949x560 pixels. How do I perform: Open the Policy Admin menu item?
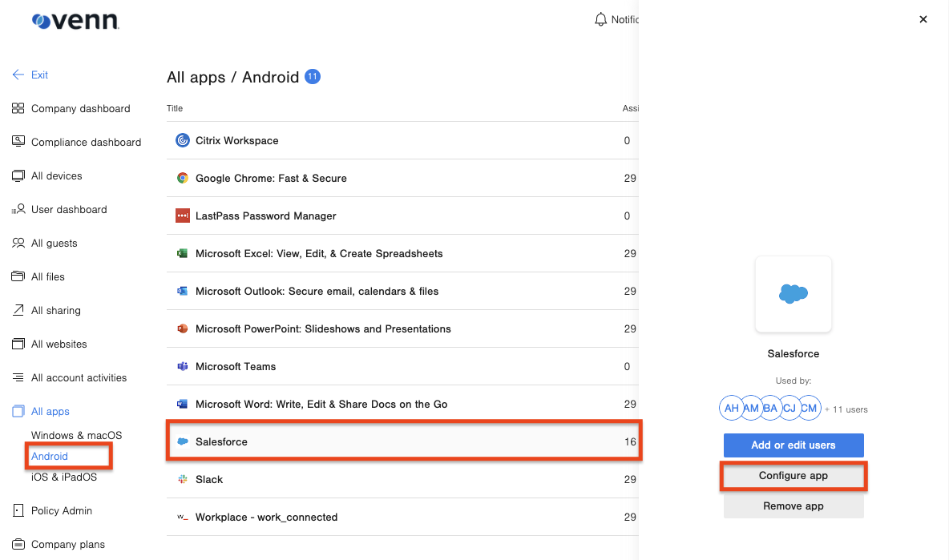61,510
